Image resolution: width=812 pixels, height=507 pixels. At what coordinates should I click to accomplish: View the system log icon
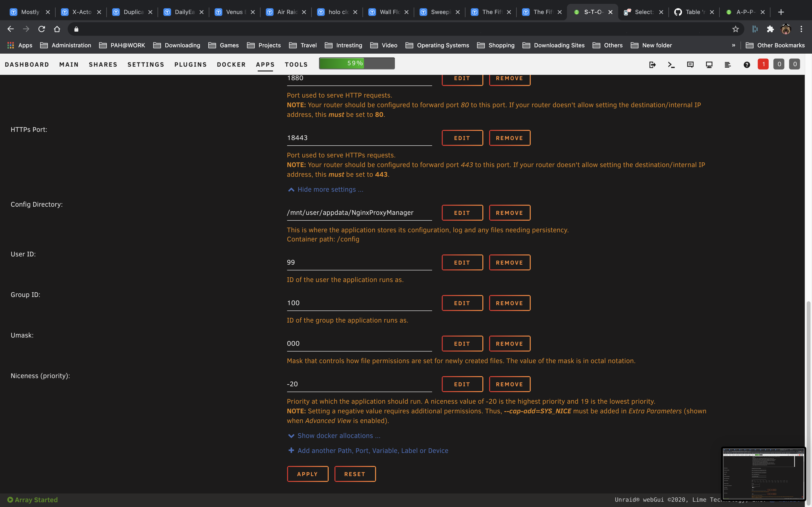tap(728, 64)
